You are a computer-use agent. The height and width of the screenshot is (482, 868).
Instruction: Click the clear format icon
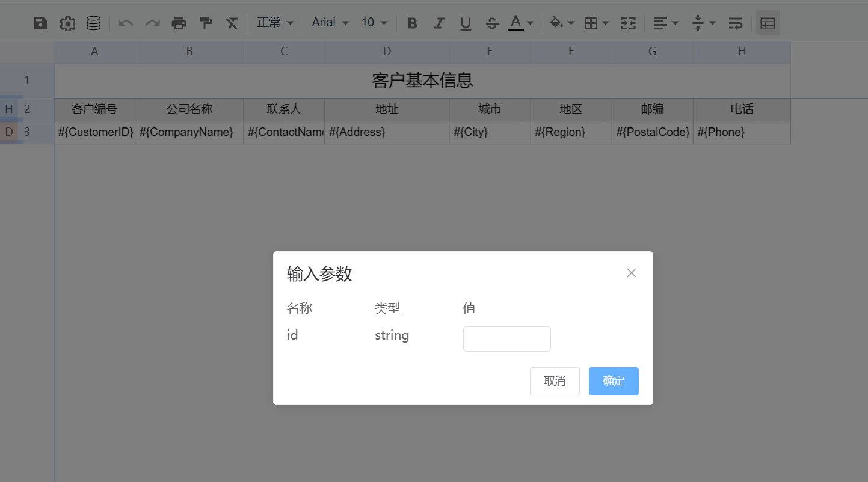click(232, 23)
